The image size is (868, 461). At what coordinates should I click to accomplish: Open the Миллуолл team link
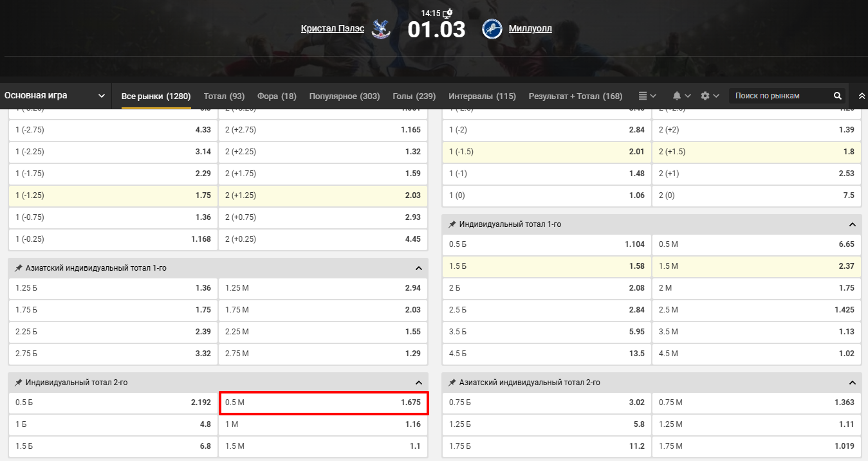pyautogui.click(x=530, y=29)
